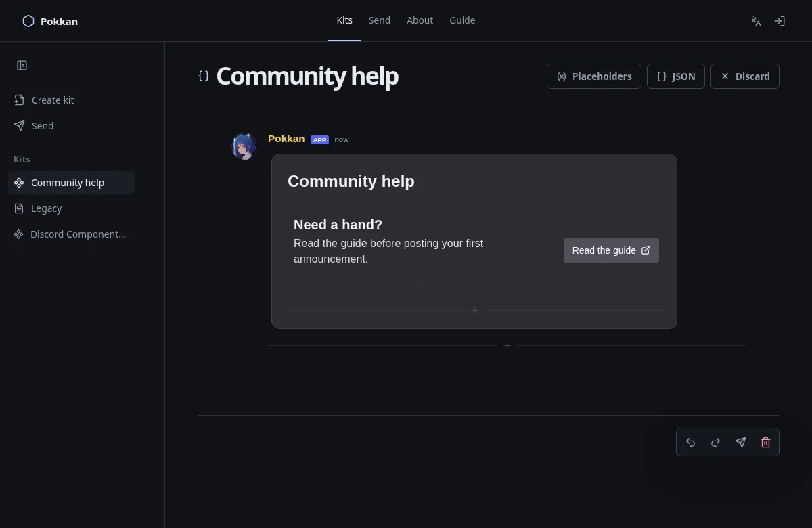812x528 pixels.
Task: Switch to the Kits tab
Action: pyautogui.click(x=344, y=20)
